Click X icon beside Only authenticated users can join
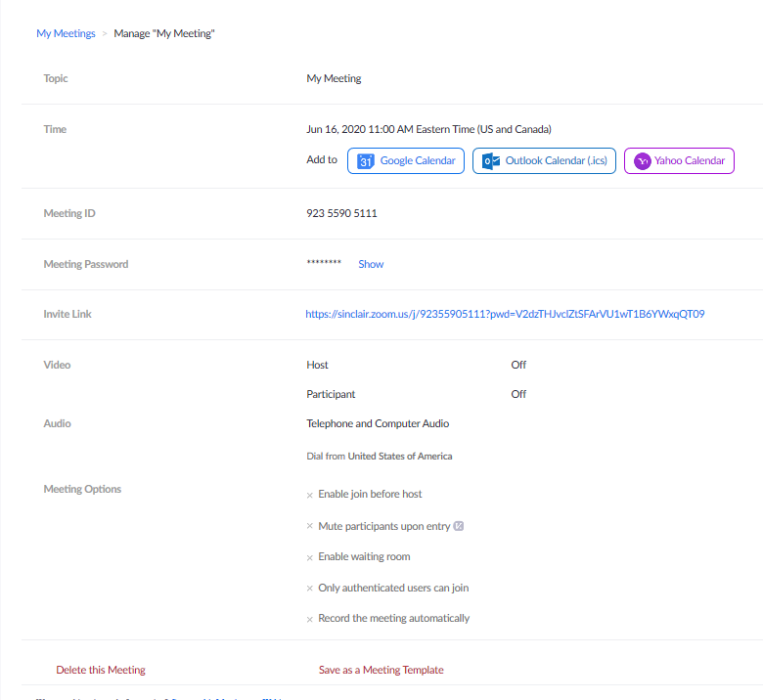 coord(310,590)
